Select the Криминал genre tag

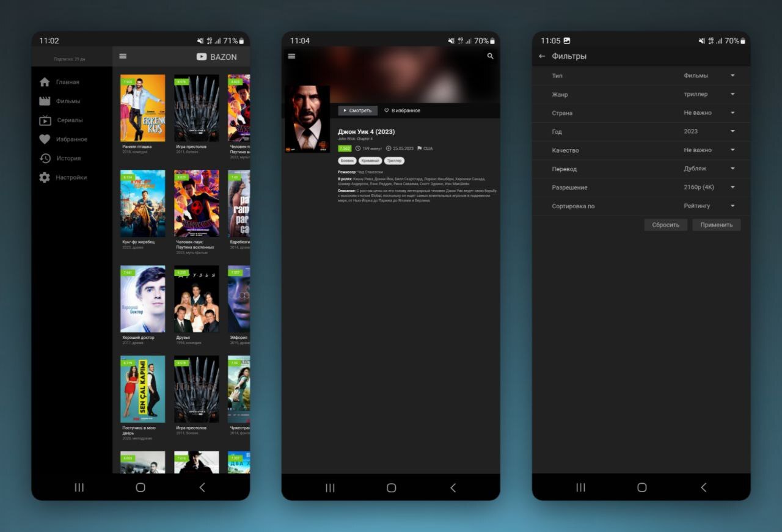pyautogui.click(x=370, y=161)
